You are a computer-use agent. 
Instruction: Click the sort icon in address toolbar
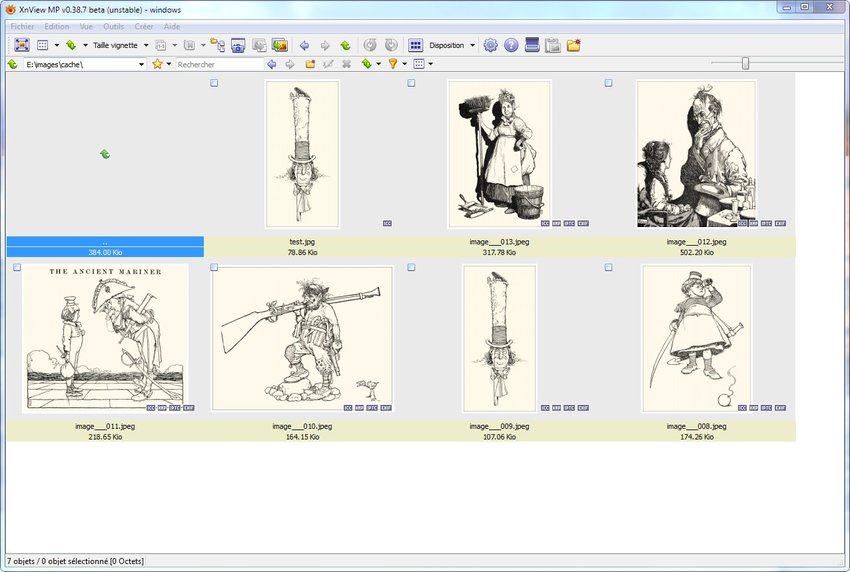pyautogui.click(x=367, y=64)
